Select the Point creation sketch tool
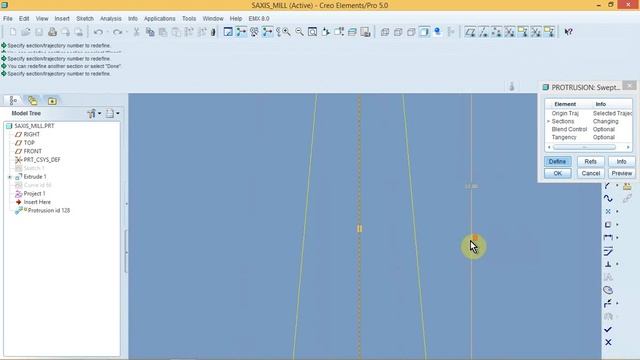 [x=608, y=211]
